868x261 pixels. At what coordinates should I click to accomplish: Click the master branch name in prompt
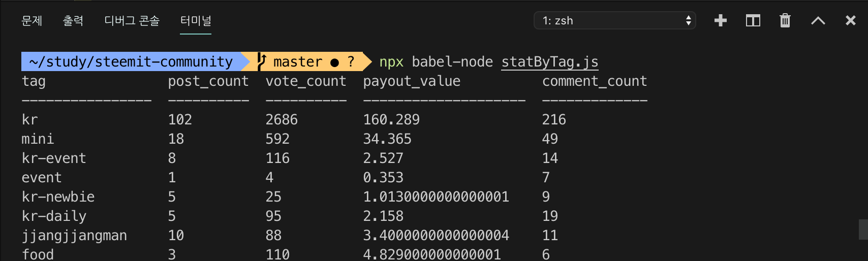(297, 62)
